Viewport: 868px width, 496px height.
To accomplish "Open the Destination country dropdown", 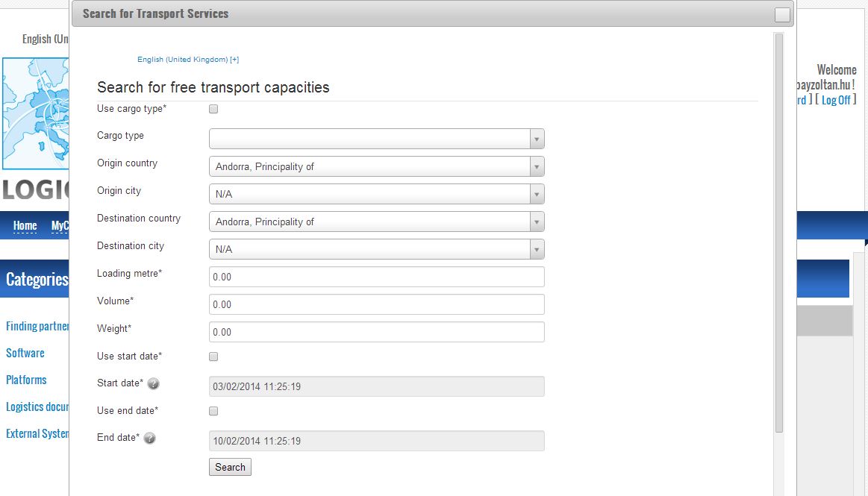I will 376,222.
